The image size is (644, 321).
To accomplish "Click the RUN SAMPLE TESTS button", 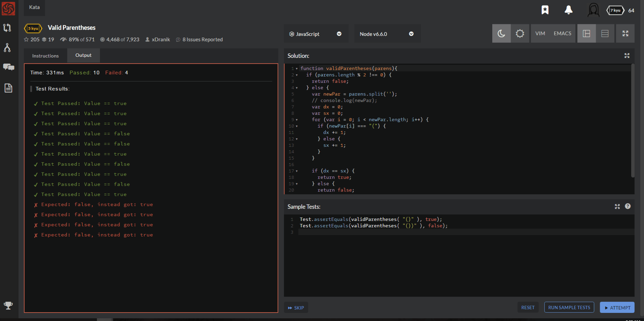I will [x=569, y=307].
